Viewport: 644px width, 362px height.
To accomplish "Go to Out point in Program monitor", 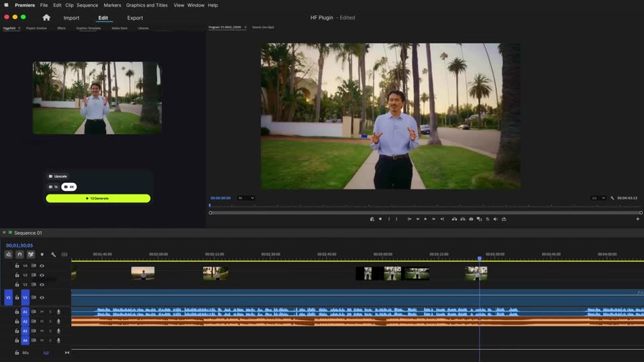I will 442,219.
